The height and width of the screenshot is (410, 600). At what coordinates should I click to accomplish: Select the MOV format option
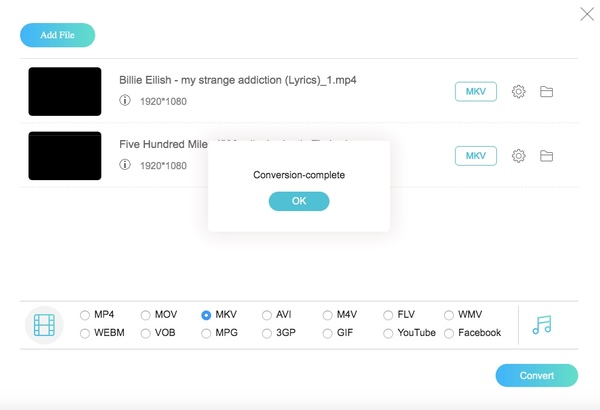[x=146, y=315]
